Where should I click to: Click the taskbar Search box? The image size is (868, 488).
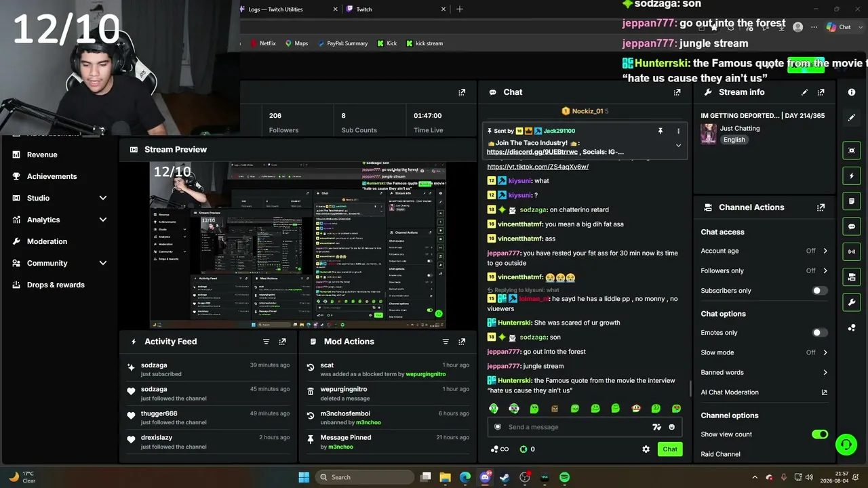coord(365,477)
